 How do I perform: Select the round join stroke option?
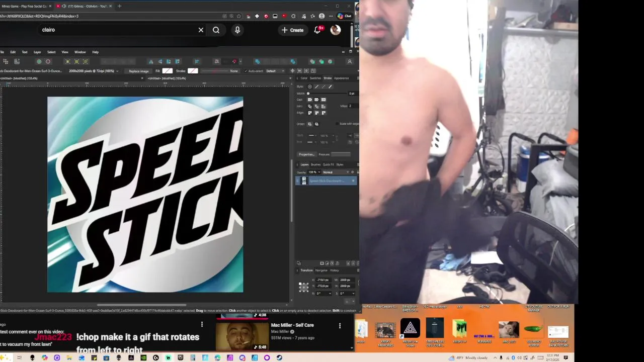click(310, 106)
